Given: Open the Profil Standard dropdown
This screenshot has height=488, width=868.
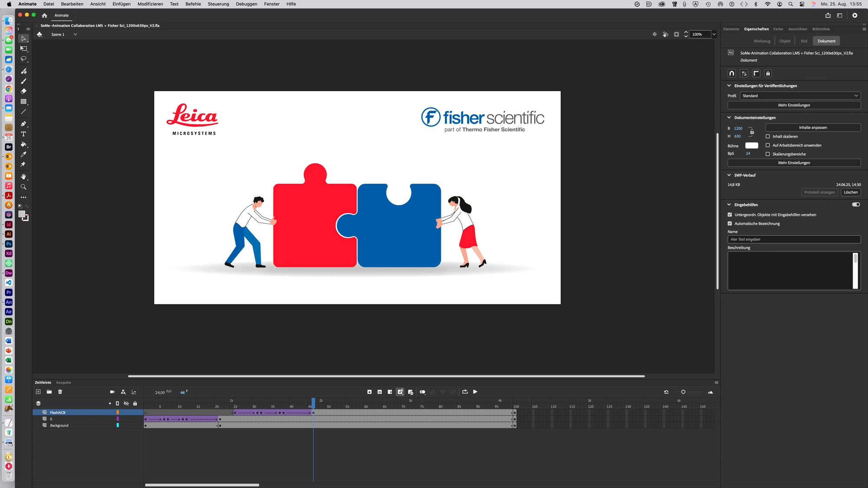Looking at the screenshot, I should [x=800, y=95].
